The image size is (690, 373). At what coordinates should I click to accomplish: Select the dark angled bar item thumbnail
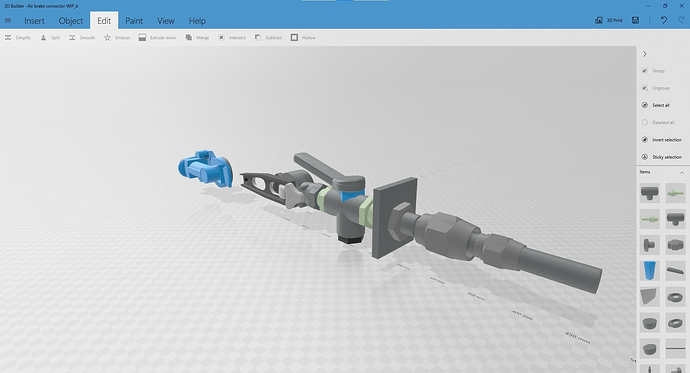[675, 271]
